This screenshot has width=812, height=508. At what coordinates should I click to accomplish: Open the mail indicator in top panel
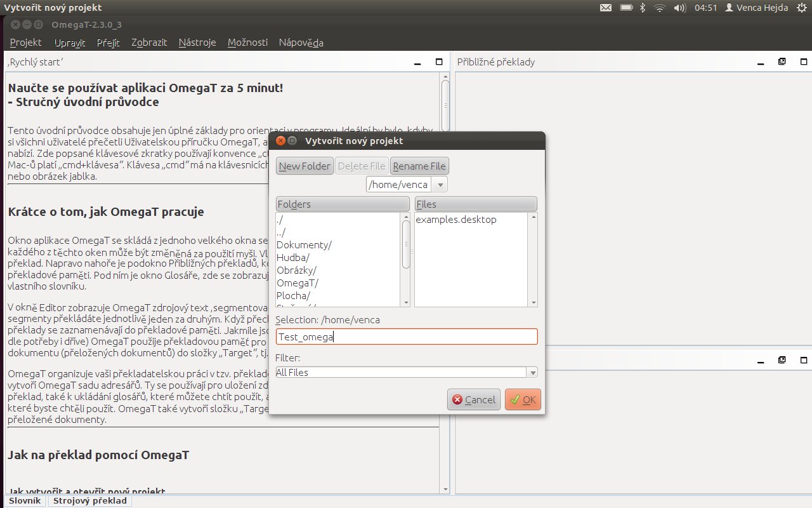(x=606, y=8)
